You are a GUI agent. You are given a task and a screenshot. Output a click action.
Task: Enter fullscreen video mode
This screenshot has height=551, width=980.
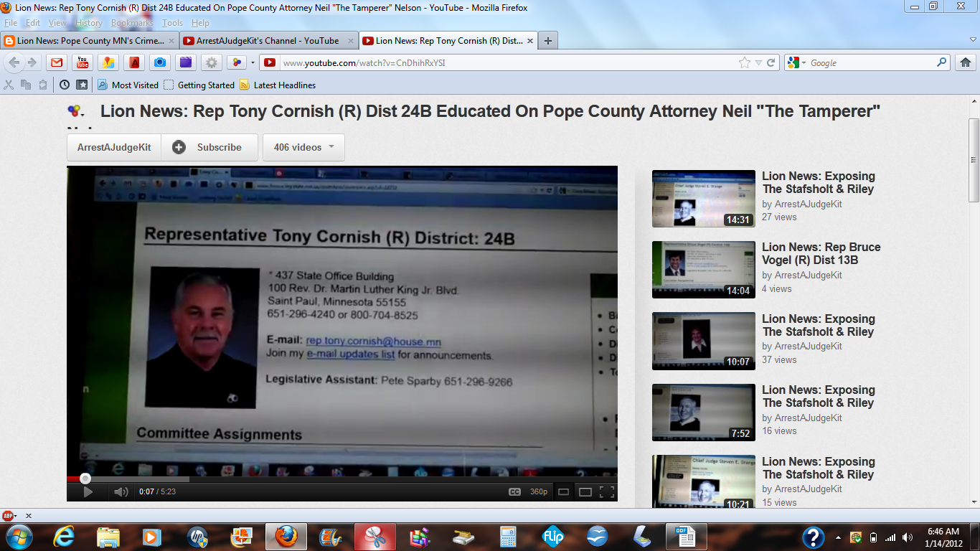coord(607,492)
